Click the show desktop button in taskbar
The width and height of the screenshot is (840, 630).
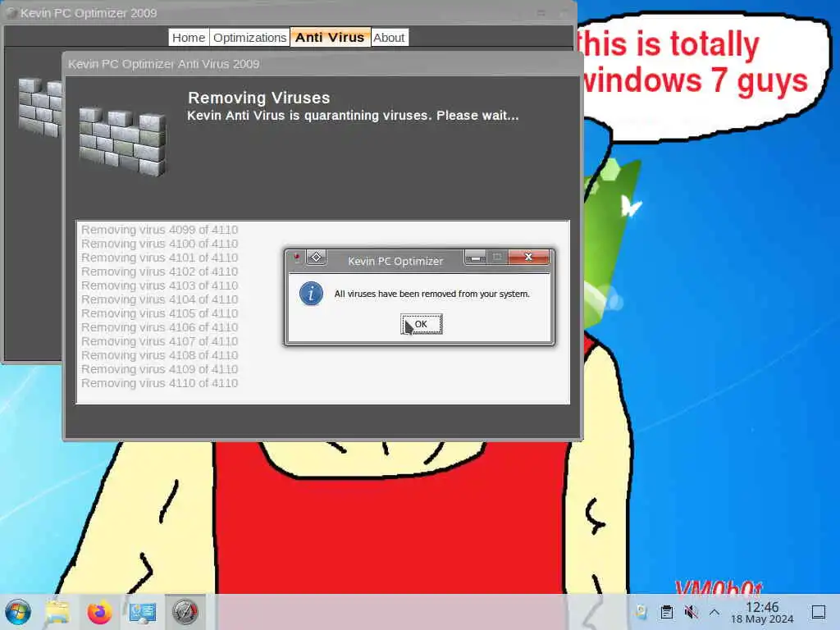[819, 612]
